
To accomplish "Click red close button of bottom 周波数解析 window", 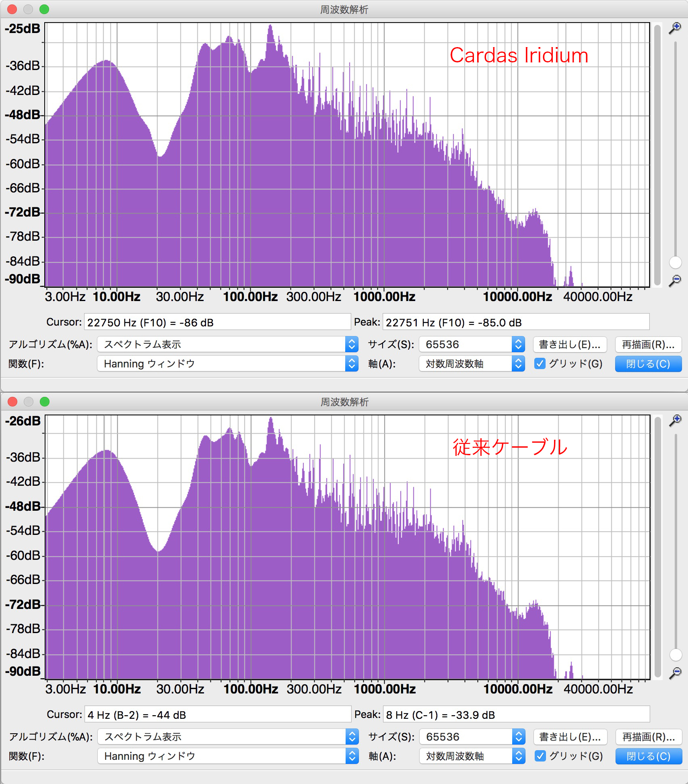I will click(x=12, y=402).
